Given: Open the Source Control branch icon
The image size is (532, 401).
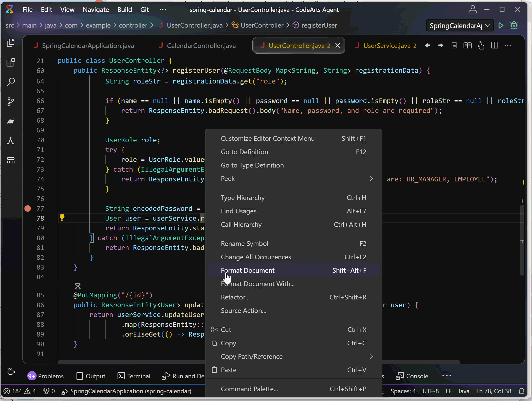Looking at the screenshot, I should click(11, 102).
